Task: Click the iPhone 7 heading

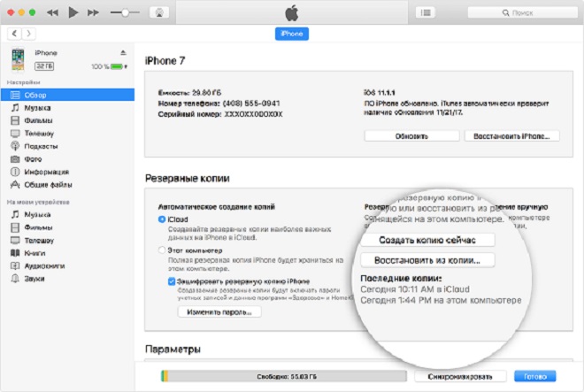Action: coord(165,60)
